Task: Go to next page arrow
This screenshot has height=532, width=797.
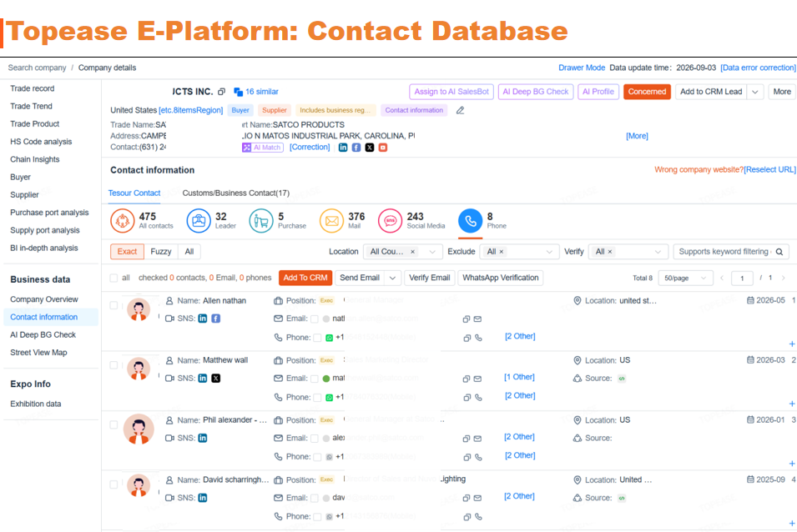Action: coord(784,279)
